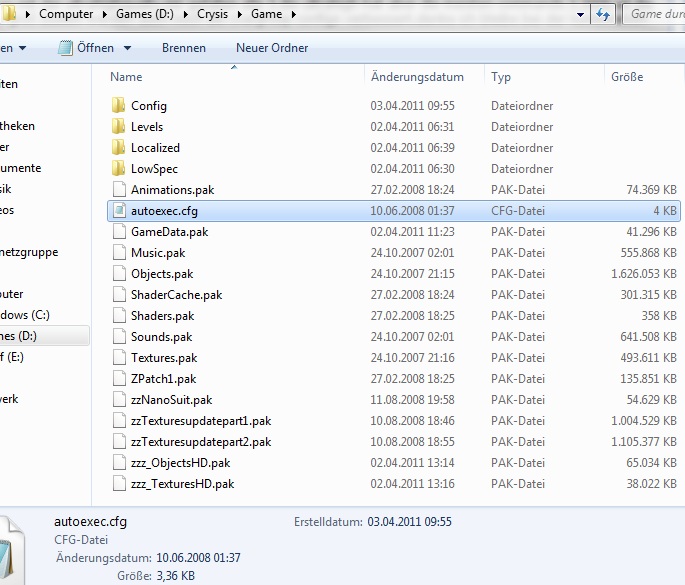685x585 pixels.
Task: Open the cut-off leftmost toolbar dropdown arrow
Action: (22, 48)
